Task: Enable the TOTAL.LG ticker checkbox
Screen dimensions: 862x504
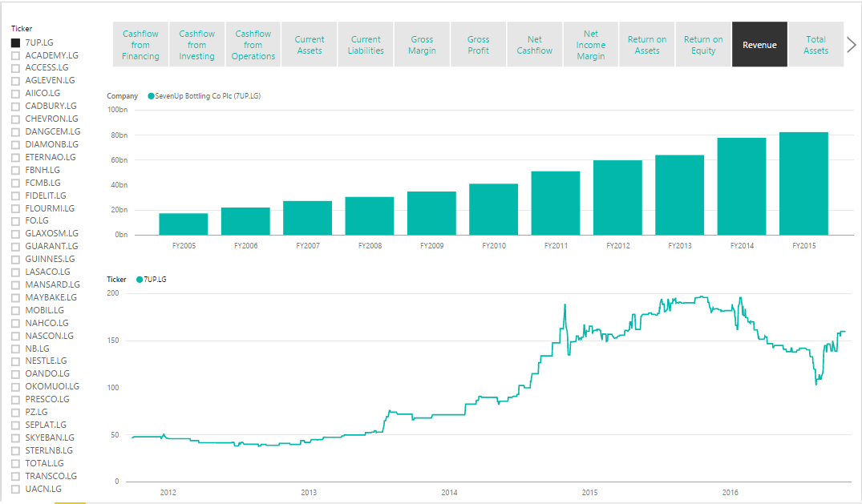Action: click(14, 463)
